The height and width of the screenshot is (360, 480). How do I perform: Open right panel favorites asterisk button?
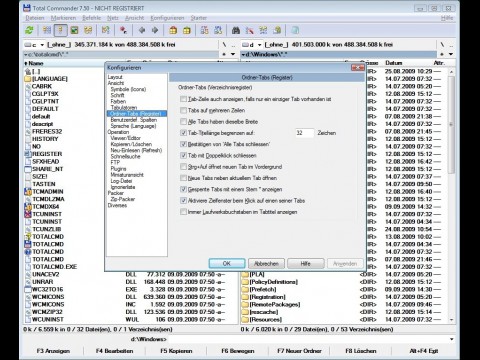pyautogui.click(x=442, y=54)
